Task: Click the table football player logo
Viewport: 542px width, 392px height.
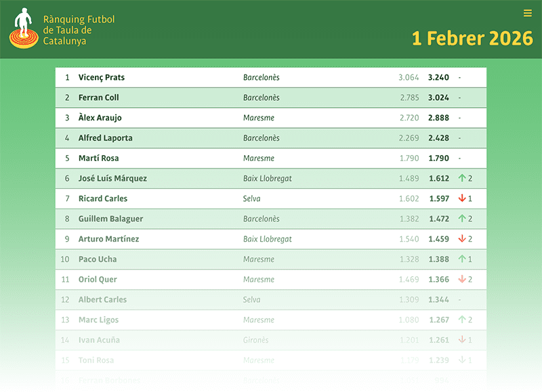Action: (x=24, y=28)
